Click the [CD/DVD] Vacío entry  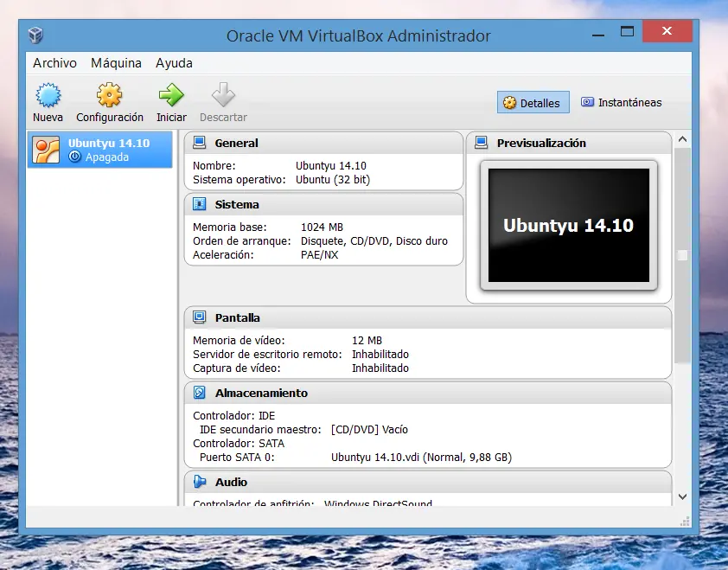(x=369, y=430)
